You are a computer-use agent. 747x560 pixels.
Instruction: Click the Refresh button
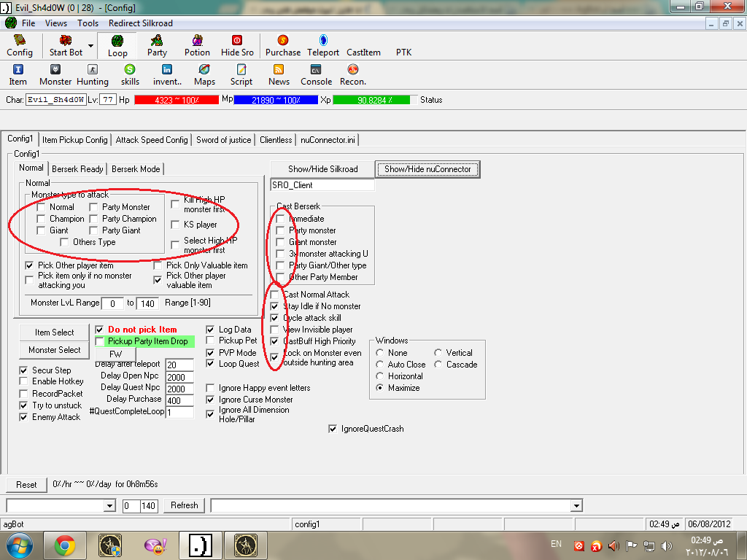(x=185, y=505)
